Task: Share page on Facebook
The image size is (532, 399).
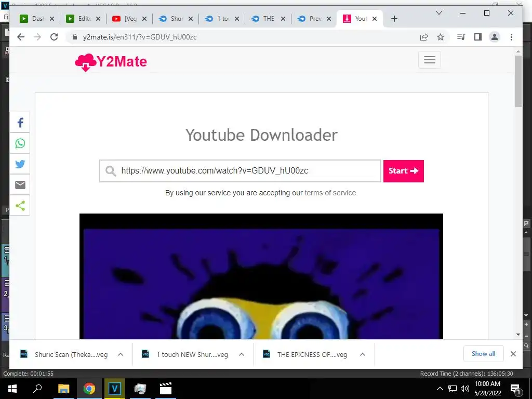Action: [20, 123]
